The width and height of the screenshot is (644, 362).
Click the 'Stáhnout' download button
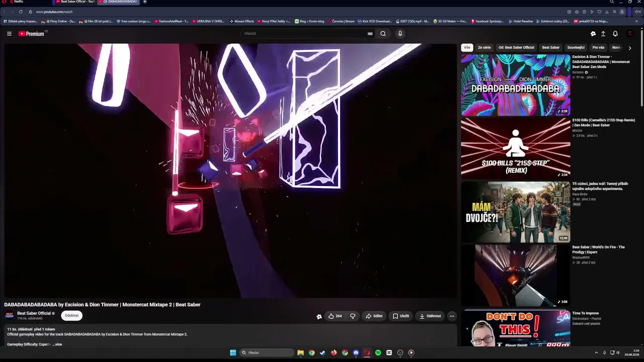[430, 316]
